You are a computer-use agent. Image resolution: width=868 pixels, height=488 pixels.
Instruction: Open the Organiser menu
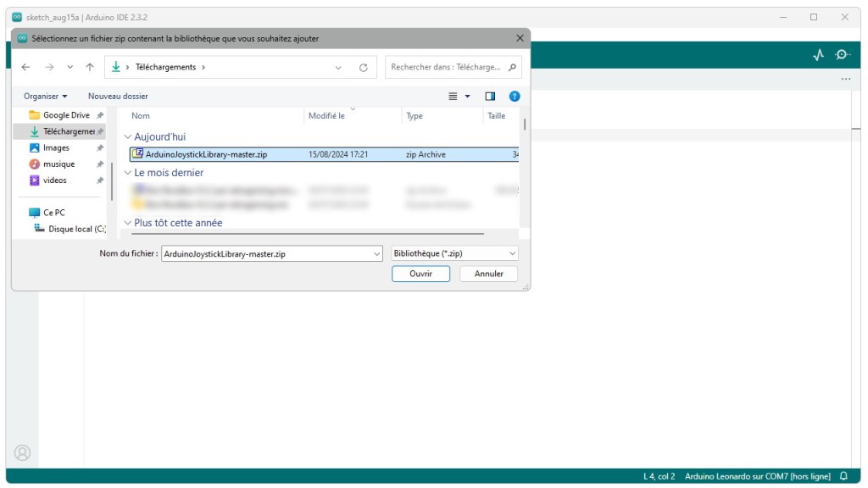click(x=46, y=97)
